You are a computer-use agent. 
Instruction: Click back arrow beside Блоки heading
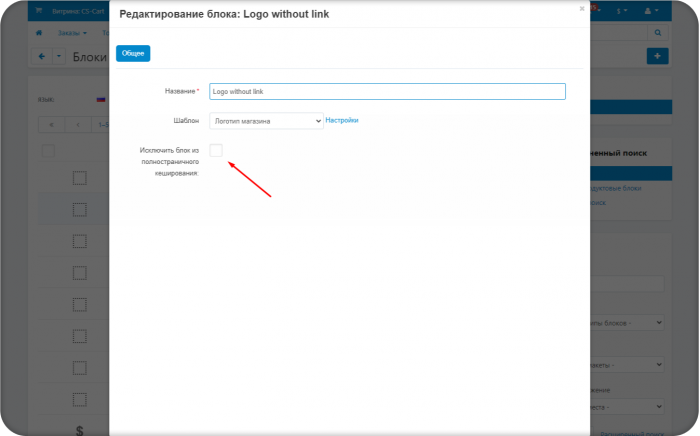click(42, 56)
